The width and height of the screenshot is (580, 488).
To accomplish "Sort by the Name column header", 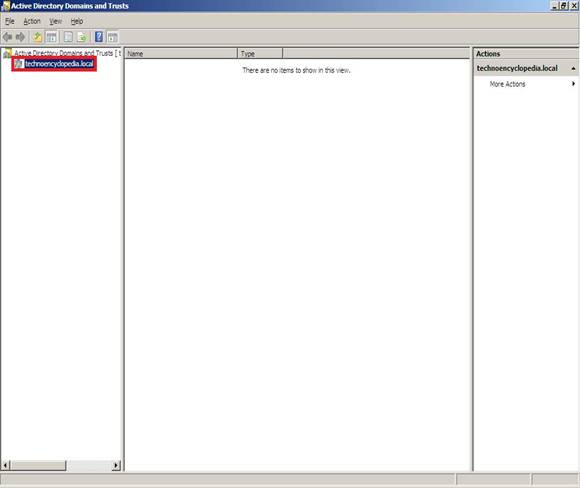I will [181, 54].
